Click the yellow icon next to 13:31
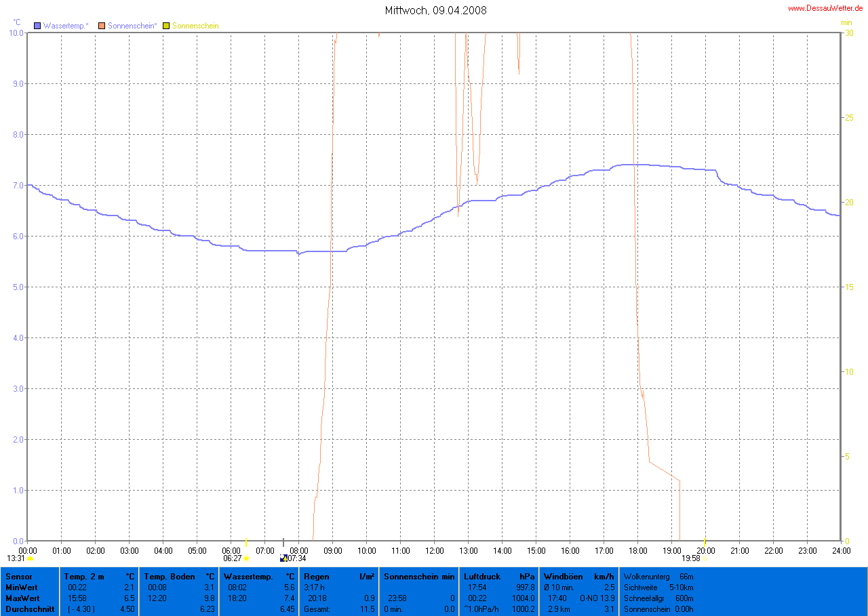The height and width of the screenshot is (616, 868). click(x=30, y=558)
